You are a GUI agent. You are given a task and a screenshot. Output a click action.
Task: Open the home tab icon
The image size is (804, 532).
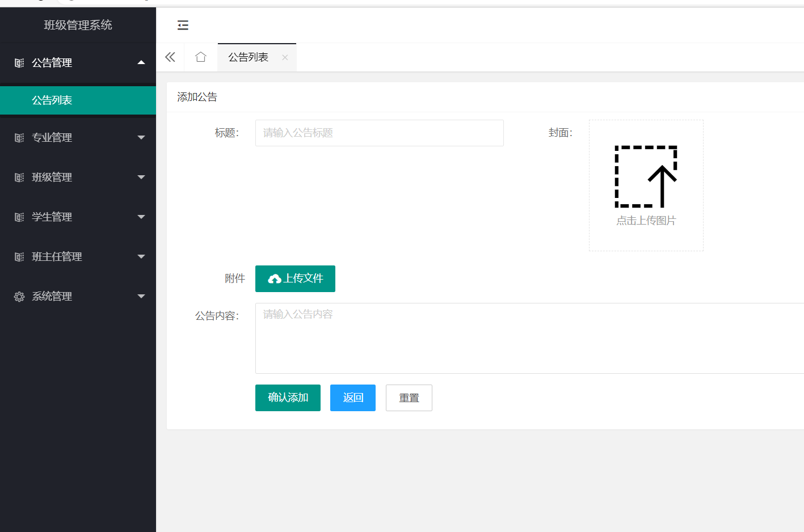200,57
